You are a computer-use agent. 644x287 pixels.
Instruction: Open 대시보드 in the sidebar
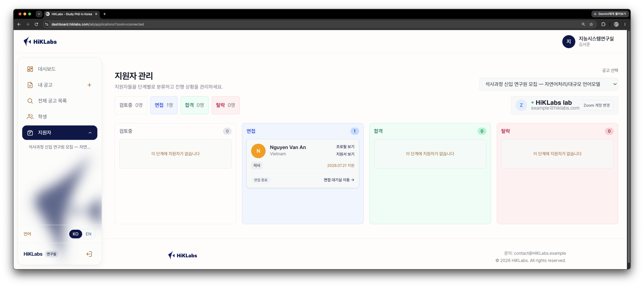pyautogui.click(x=60, y=69)
